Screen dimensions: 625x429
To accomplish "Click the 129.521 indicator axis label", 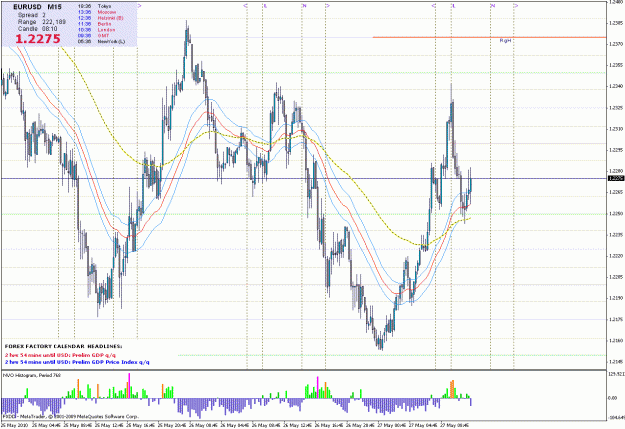I will 617,374.
